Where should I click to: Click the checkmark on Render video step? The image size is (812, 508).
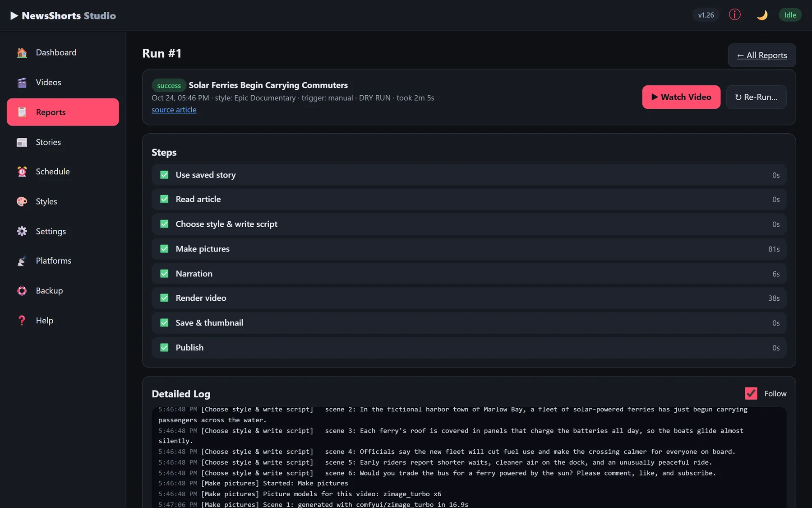click(x=164, y=298)
